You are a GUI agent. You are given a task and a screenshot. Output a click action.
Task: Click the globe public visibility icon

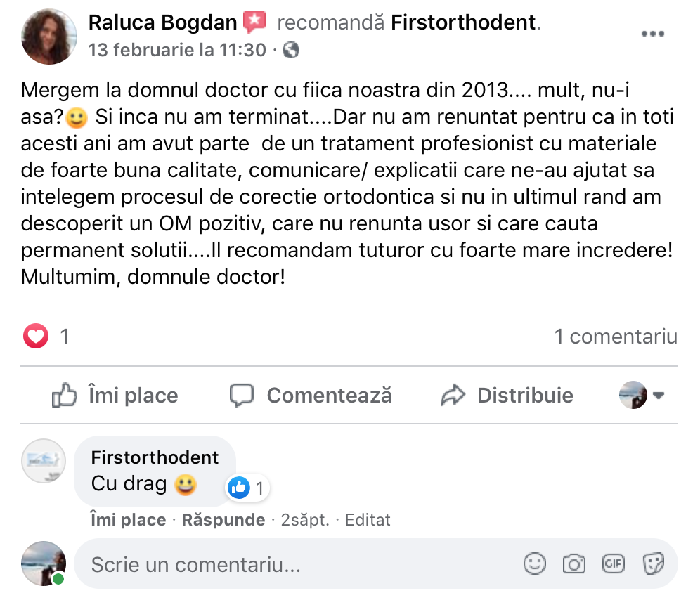point(292,50)
